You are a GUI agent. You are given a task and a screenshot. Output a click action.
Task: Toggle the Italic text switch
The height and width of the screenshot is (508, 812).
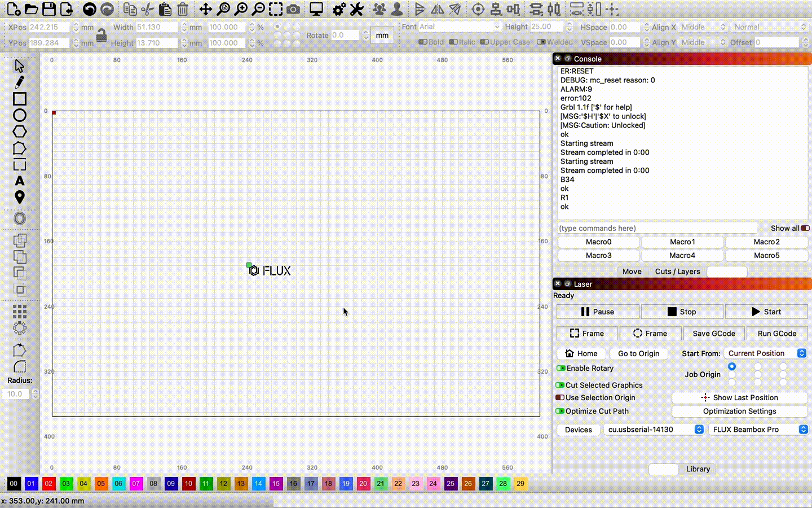click(x=453, y=42)
